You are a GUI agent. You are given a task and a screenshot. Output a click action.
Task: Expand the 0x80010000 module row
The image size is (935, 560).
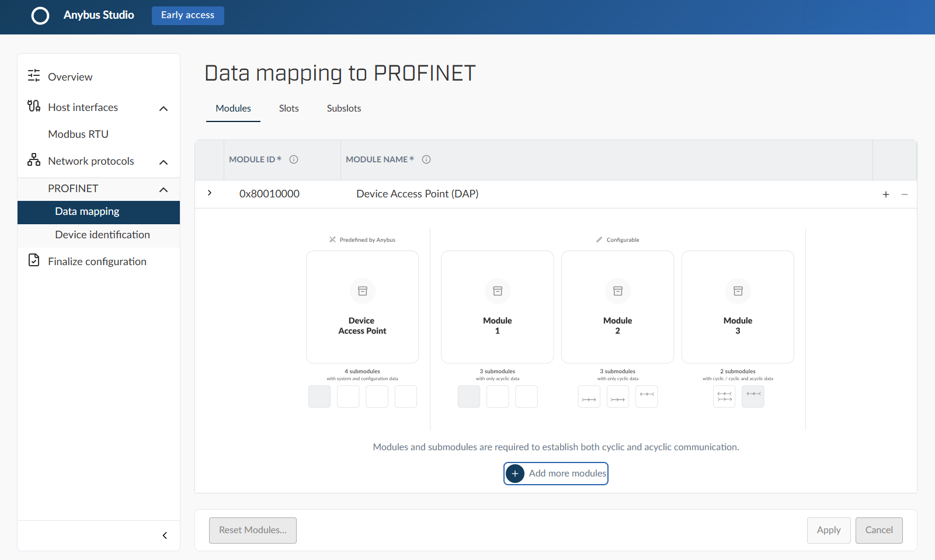pyautogui.click(x=210, y=193)
